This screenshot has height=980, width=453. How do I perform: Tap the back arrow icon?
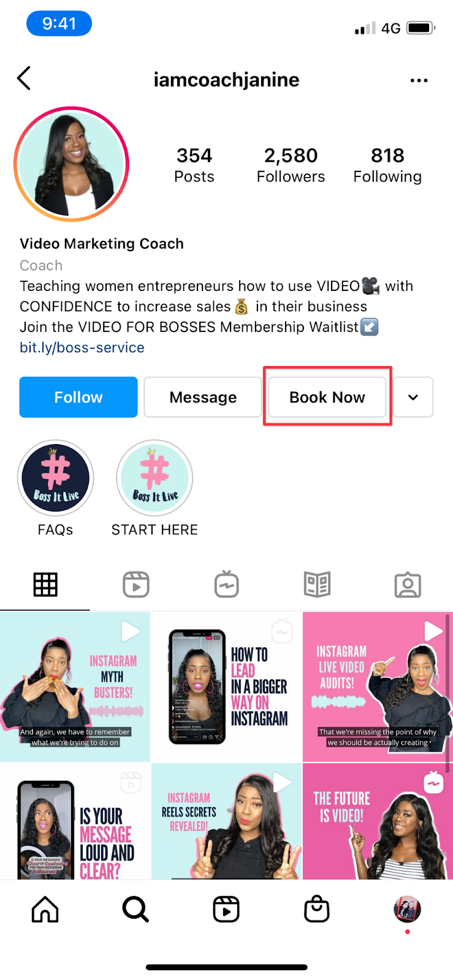coord(24,78)
